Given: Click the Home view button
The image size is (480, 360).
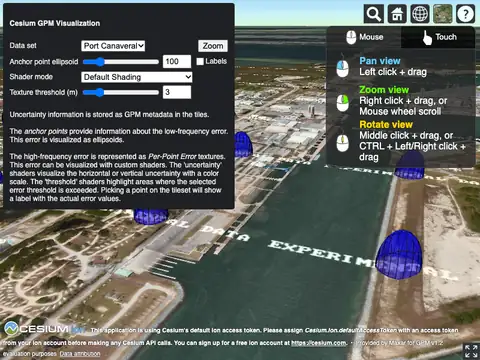Looking at the screenshot, I should (397, 14).
